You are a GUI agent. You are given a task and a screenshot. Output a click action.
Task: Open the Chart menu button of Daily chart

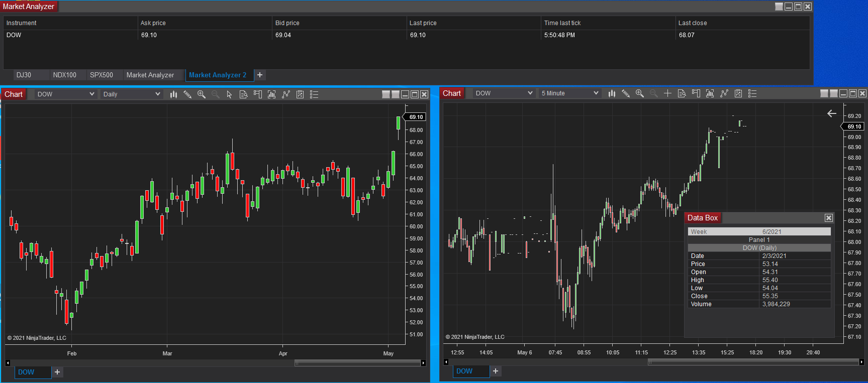click(x=14, y=94)
